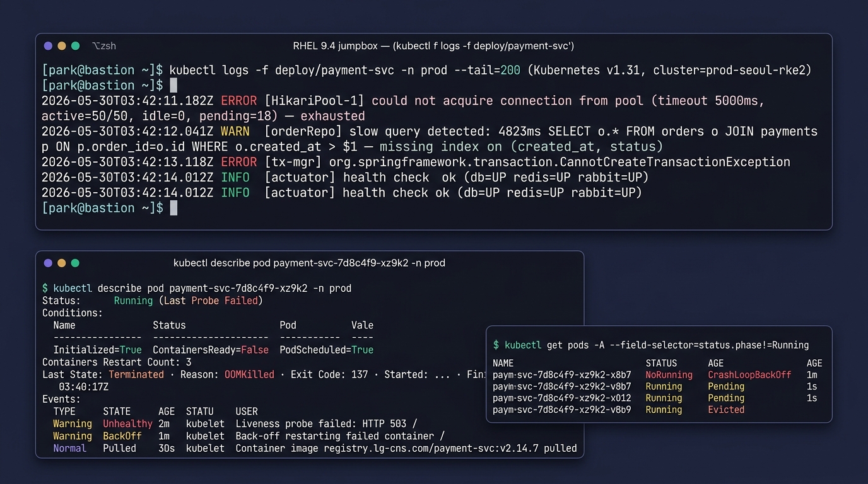Viewport: 868px width, 484px height.
Task: Click the Exit Code: 137 text
Action: point(329,374)
